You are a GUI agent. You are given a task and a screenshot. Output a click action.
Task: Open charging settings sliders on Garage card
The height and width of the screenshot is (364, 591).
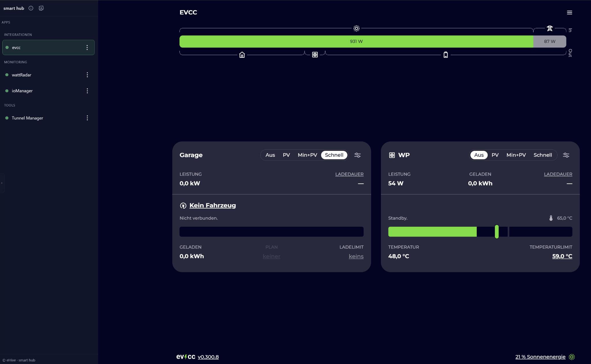pos(358,155)
